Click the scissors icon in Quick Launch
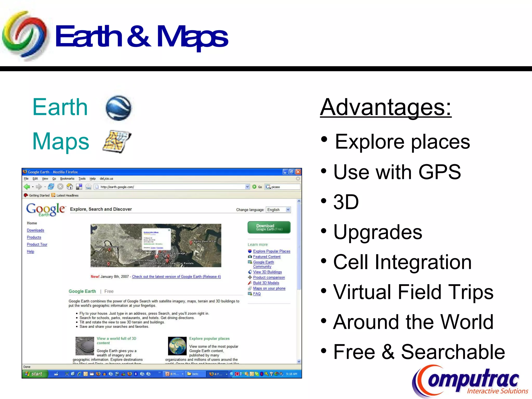Image resolution: width=532 pixels, height=399 pixels. (67, 374)
